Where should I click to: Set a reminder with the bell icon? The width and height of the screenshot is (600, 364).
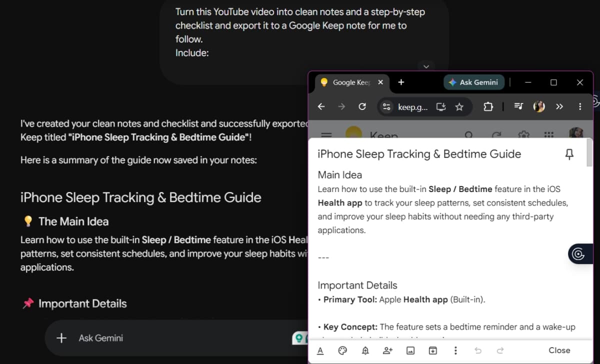pos(365,350)
